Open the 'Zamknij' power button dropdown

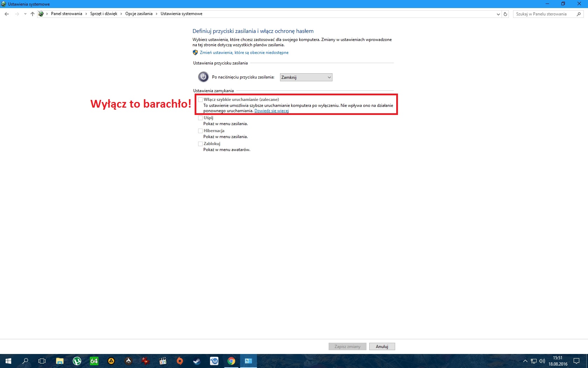point(306,77)
